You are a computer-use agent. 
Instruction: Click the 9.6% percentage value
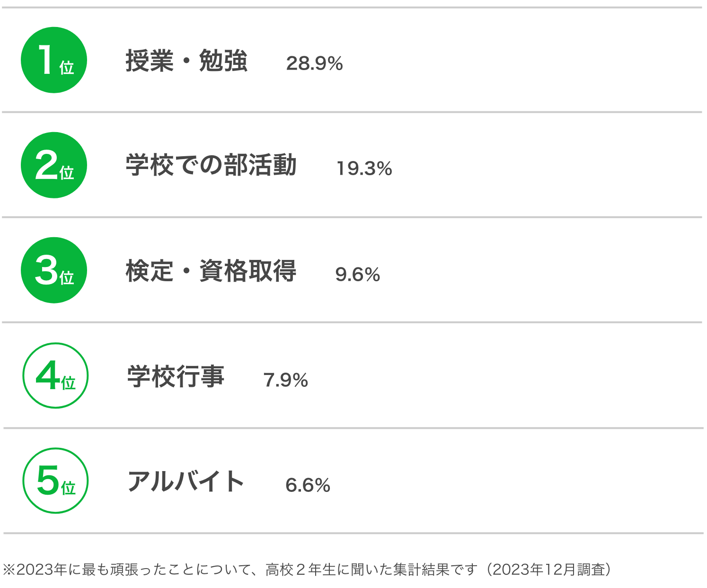coord(357,275)
